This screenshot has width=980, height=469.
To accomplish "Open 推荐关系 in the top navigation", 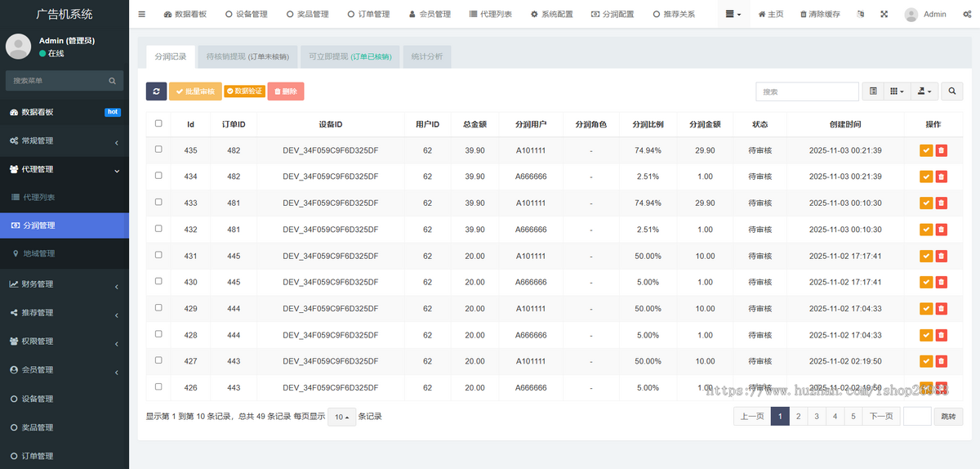I will point(675,14).
